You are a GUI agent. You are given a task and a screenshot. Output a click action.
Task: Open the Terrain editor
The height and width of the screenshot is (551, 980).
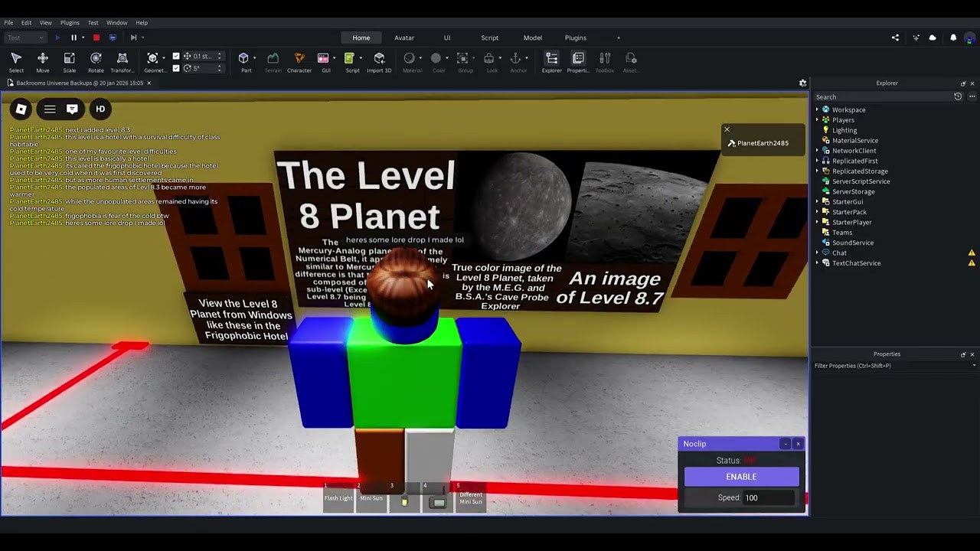(273, 62)
